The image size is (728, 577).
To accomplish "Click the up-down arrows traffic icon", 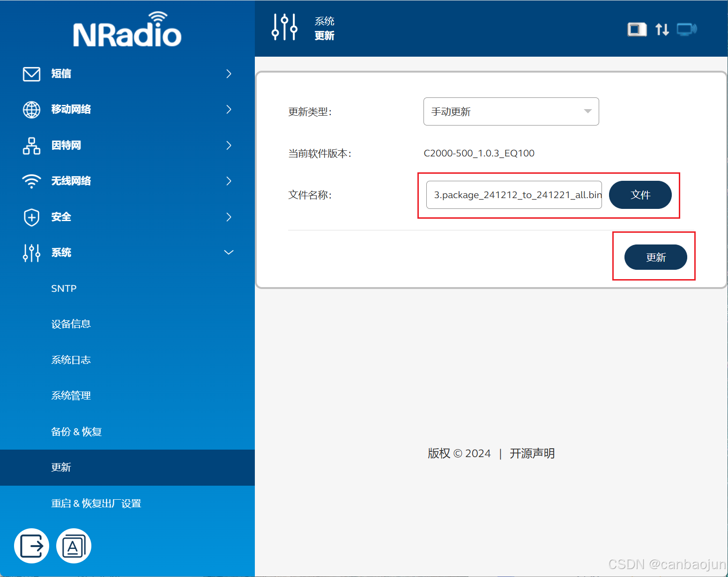I will point(662,30).
